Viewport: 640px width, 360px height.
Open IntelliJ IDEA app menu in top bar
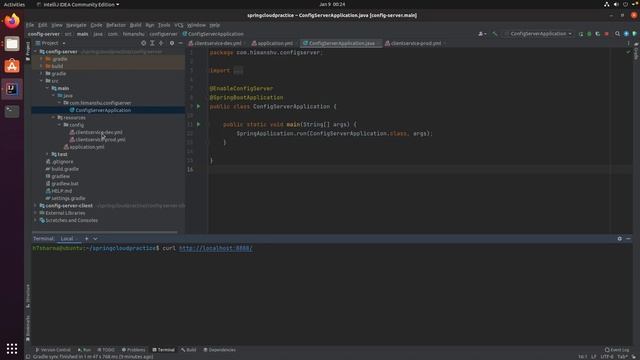[x=78, y=4]
